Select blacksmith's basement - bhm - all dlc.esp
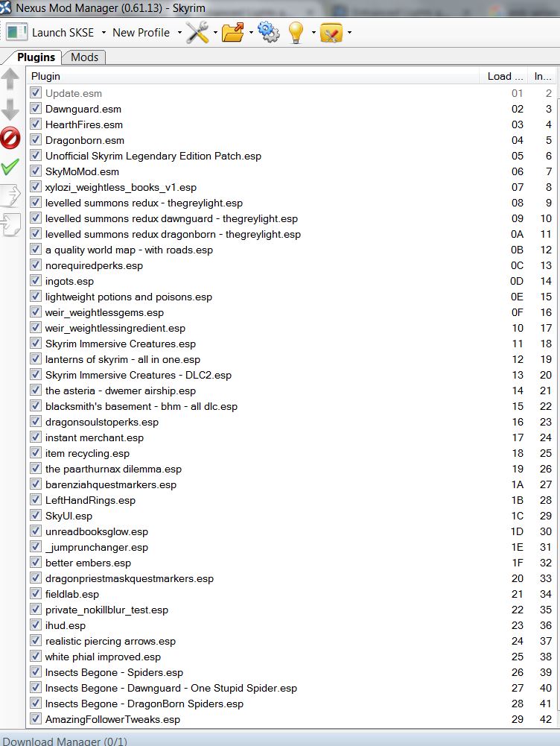Screen dimensions: 560x746 coord(291,406)
